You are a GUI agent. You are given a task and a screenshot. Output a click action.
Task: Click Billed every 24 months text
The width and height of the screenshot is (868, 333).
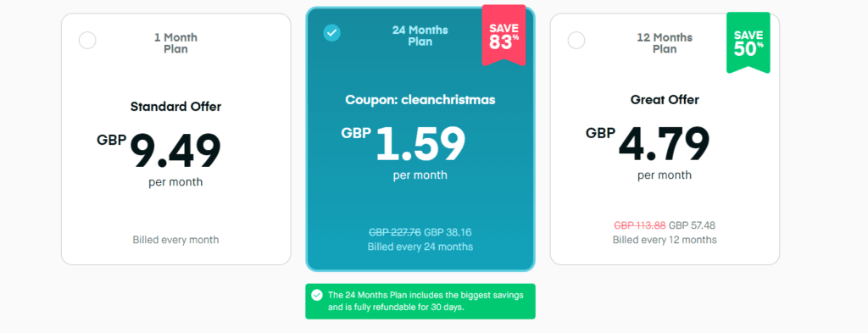pos(420,247)
